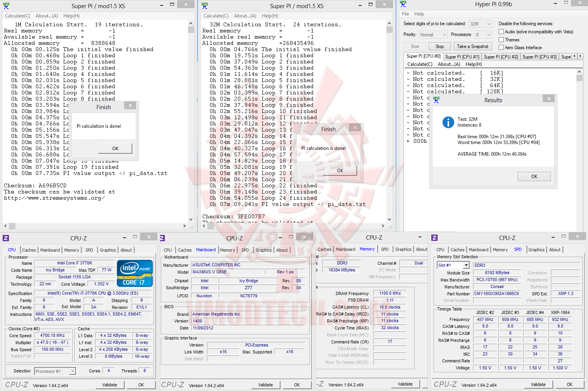This screenshot has width=588, height=391.
Task: Toggle the Aero Glass Interface checkbox
Action: coord(501,48)
